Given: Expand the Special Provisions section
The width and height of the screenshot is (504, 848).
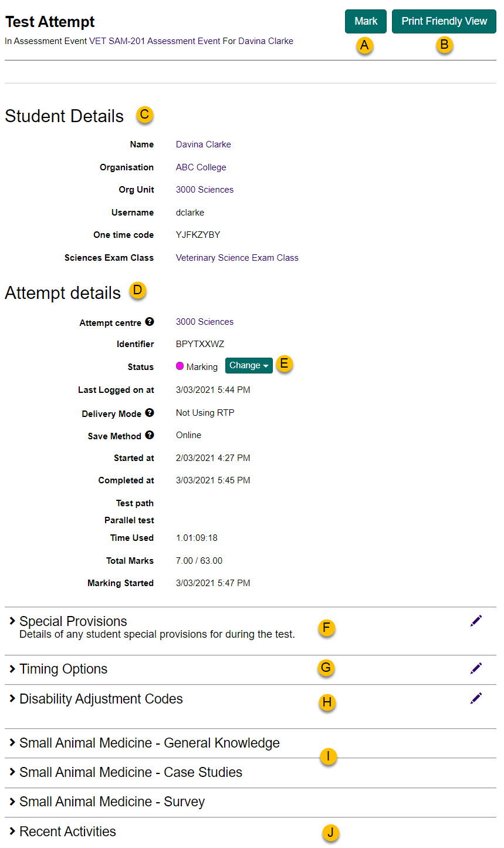Looking at the screenshot, I should 73,621.
